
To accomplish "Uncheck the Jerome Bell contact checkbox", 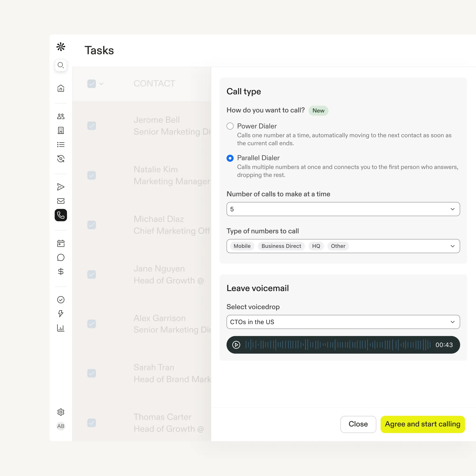I will [x=91, y=126].
